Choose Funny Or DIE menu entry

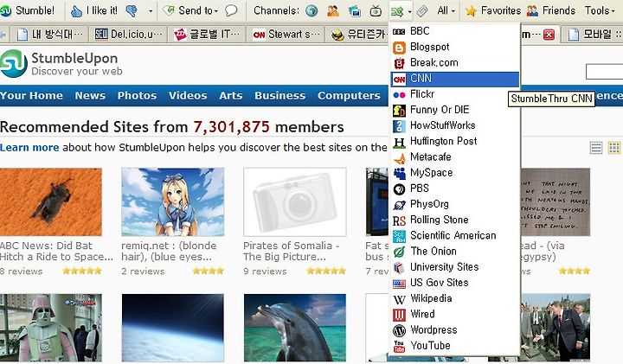click(455, 110)
